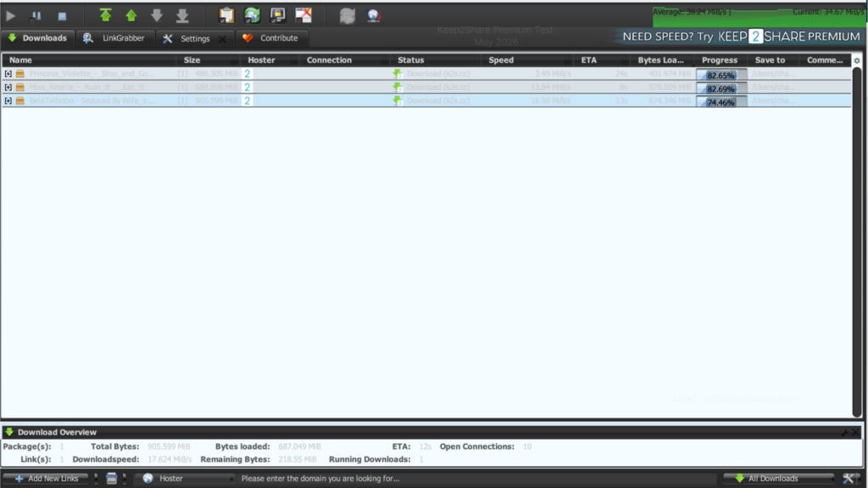Move selected package down one position

point(157,15)
